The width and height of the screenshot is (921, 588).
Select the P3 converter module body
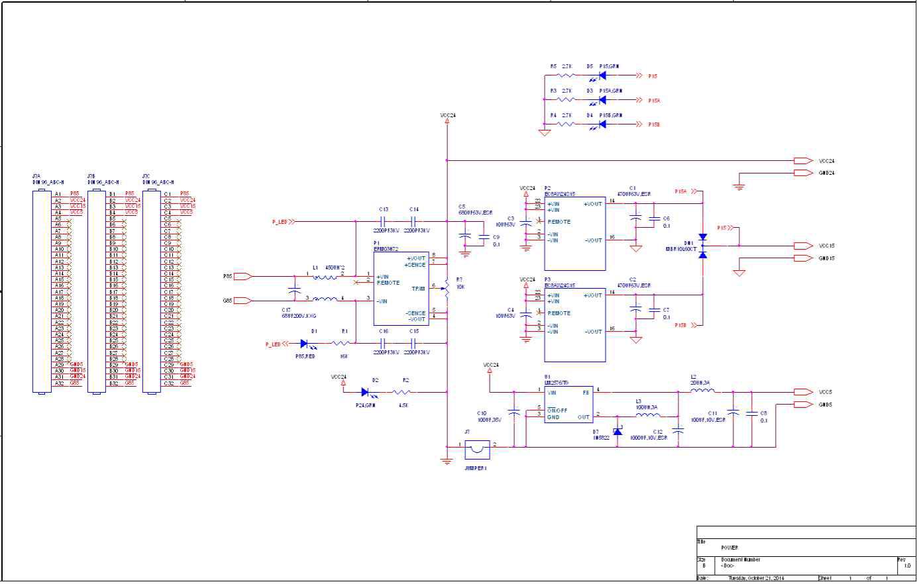[575, 325]
